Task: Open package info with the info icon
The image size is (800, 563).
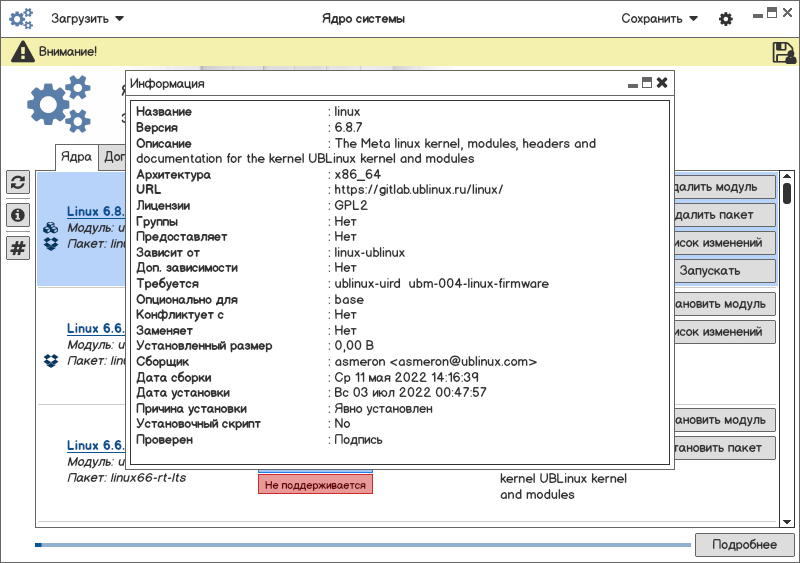Action: click(x=18, y=215)
